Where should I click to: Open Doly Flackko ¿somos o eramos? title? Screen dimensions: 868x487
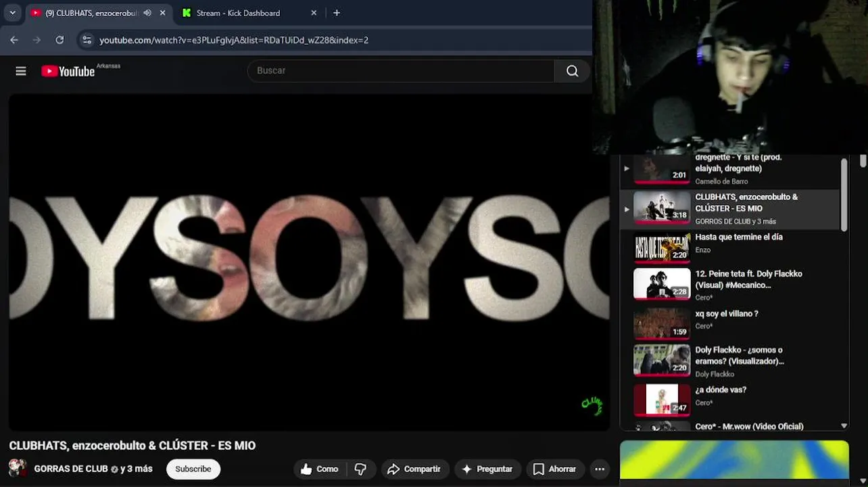point(740,355)
